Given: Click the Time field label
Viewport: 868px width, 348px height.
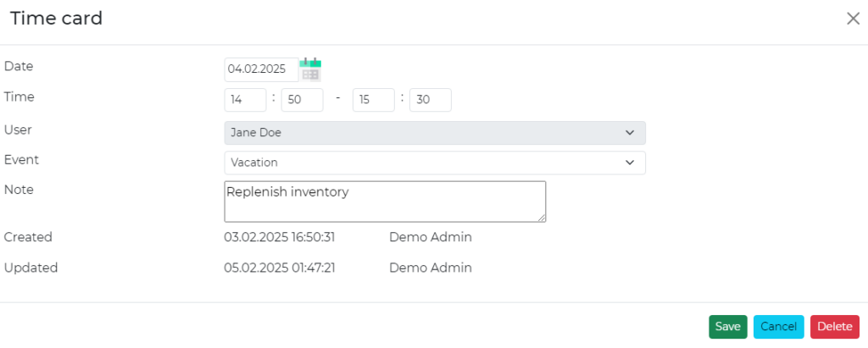Looking at the screenshot, I should coord(19,97).
